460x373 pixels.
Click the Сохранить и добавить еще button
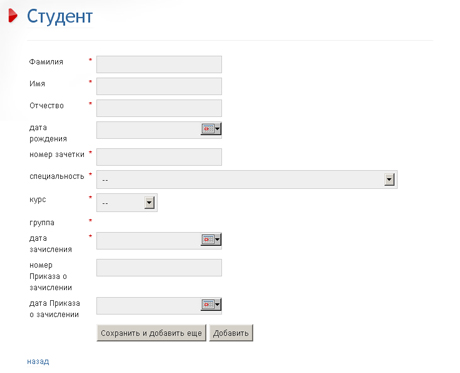[151, 333]
